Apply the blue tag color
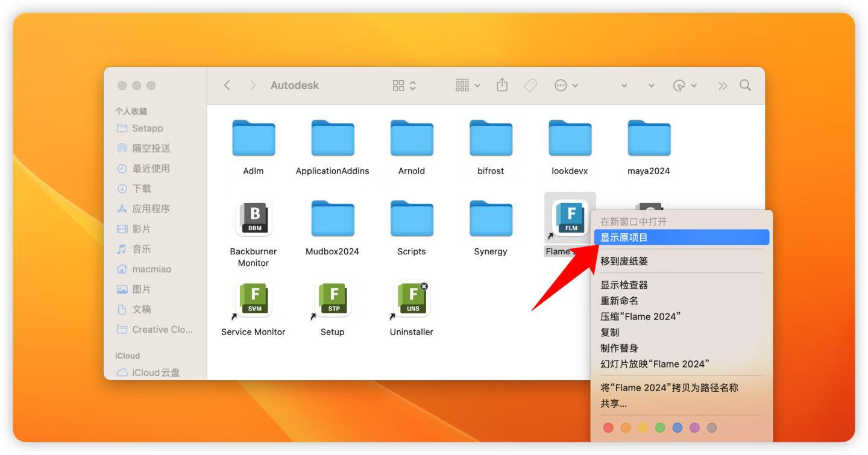 (x=678, y=427)
